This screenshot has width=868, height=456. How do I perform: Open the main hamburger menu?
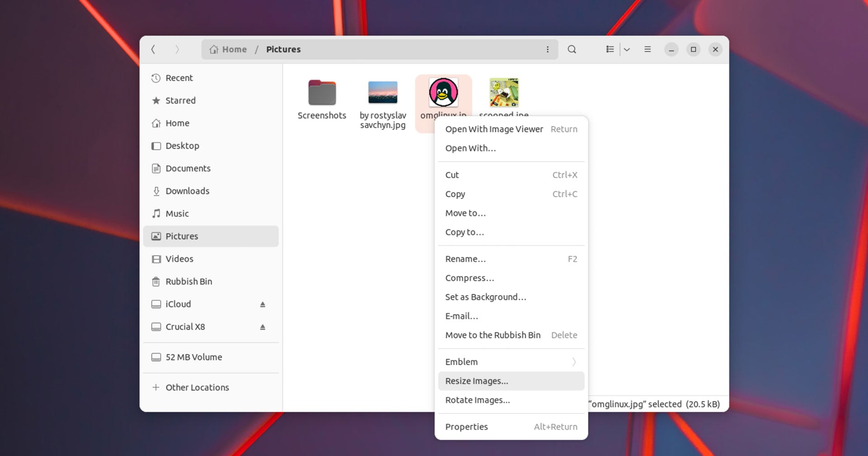[x=647, y=49]
